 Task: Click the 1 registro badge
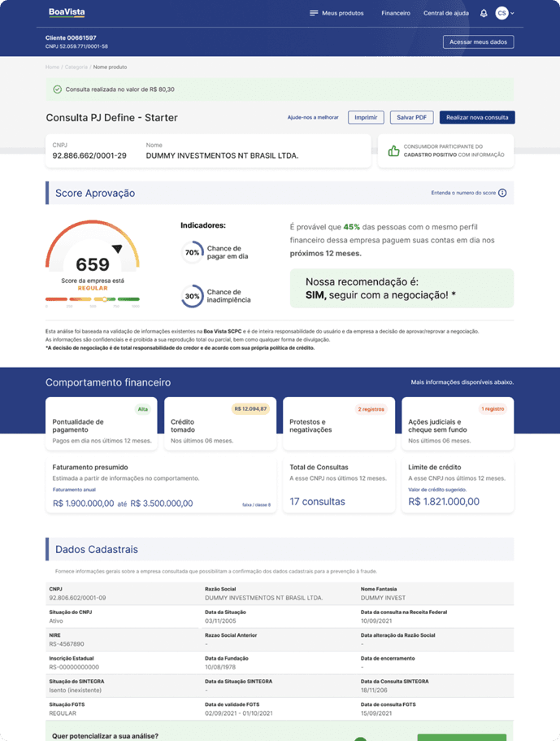493,409
